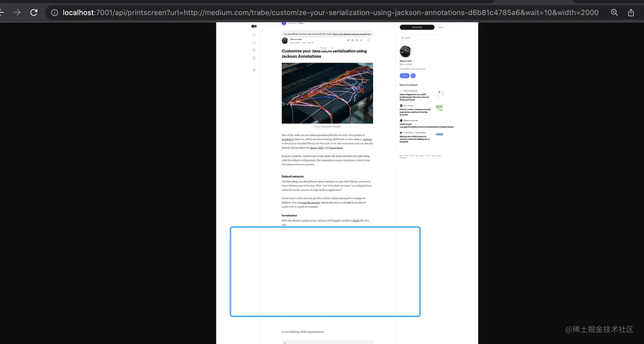Image resolution: width=644 pixels, height=344 pixels.
Task: Click the Get started button
Action: 417,27
